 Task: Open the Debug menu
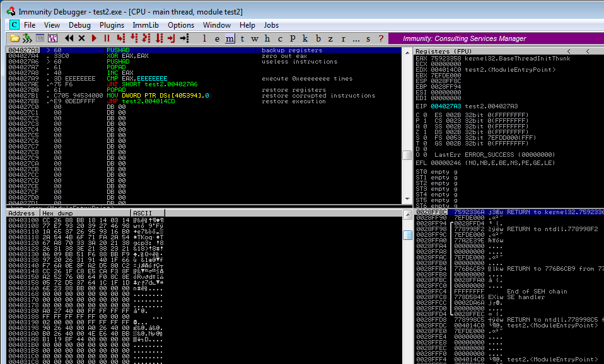(79, 25)
